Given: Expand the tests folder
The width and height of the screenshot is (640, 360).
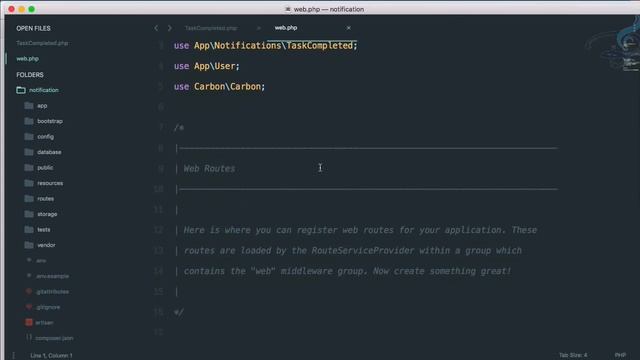Looking at the screenshot, I should pyautogui.click(x=38, y=230).
